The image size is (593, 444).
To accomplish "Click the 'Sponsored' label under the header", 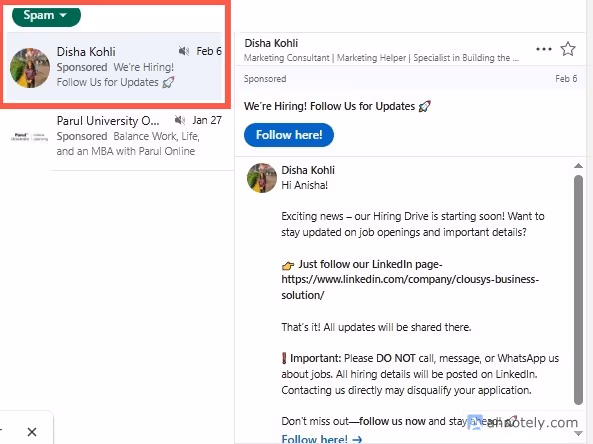I will pyautogui.click(x=265, y=79).
